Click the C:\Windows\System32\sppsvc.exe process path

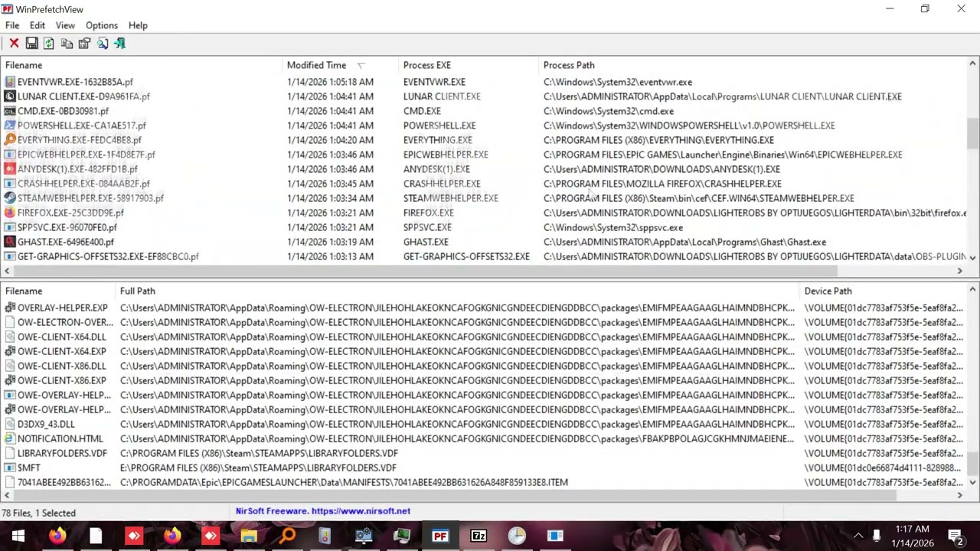(x=613, y=227)
